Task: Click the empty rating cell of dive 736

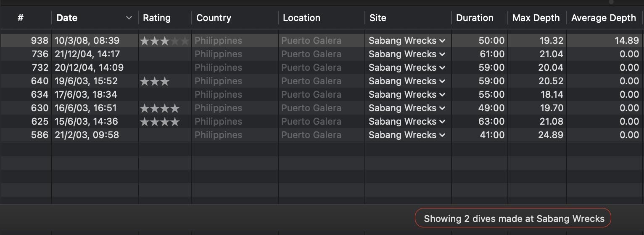Action: click(x=164, y=54)
